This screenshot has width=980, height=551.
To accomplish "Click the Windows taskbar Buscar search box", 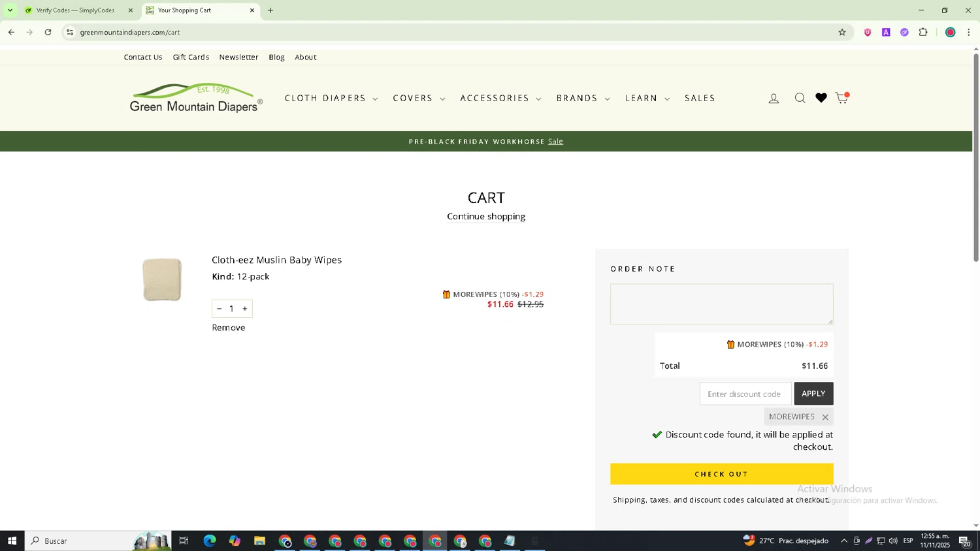I will click(98, 541).
